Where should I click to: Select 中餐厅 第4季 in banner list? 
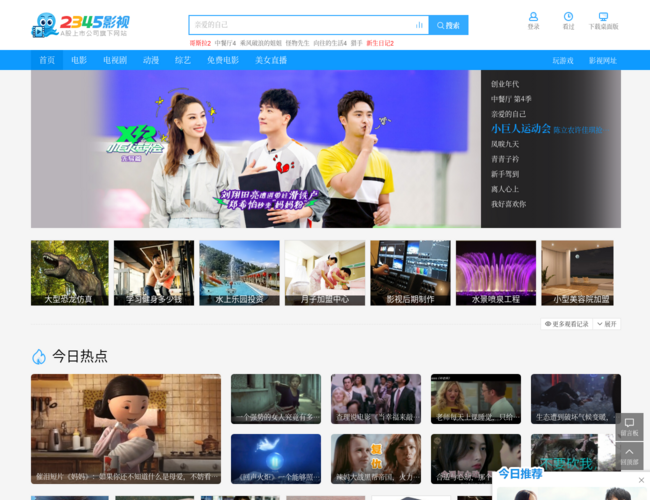(x=511, y=99)
